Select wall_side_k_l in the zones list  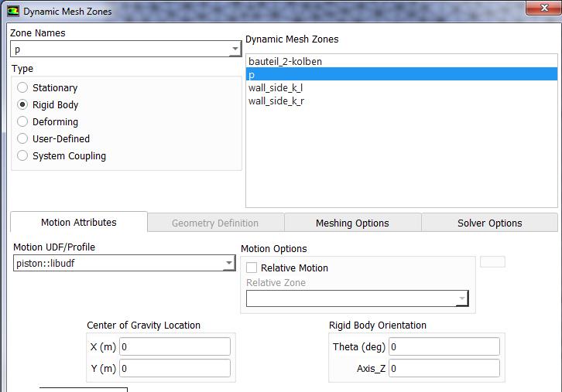pyautogui.click(x=402, y=87)
